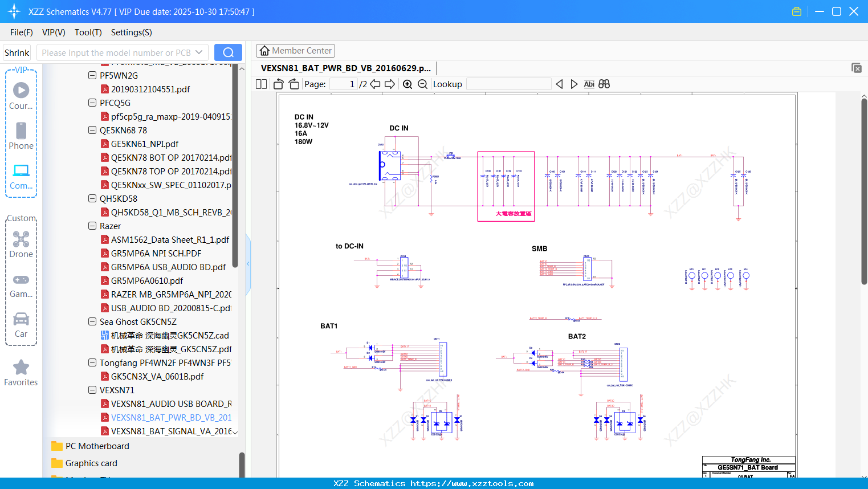Click the Shrink button
The width and height of the screenshot is (868, 489).
17,52
